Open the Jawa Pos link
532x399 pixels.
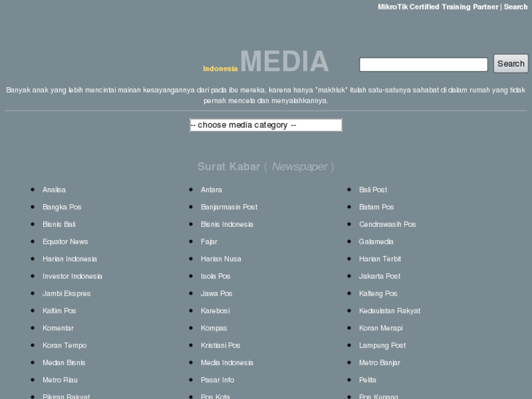[x=216, y=294]
